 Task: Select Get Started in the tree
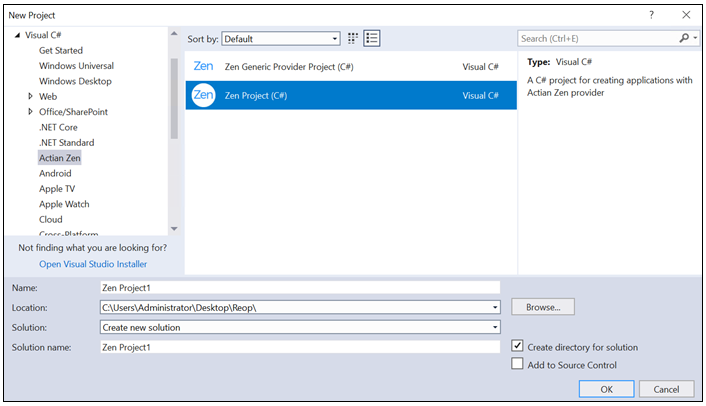pyautogui.click(x=61, y=50)
